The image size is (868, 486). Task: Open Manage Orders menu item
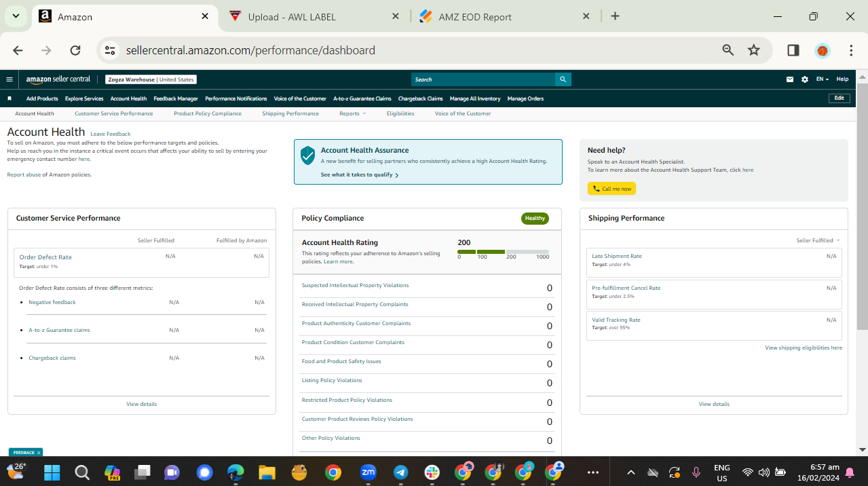(525, 98)
